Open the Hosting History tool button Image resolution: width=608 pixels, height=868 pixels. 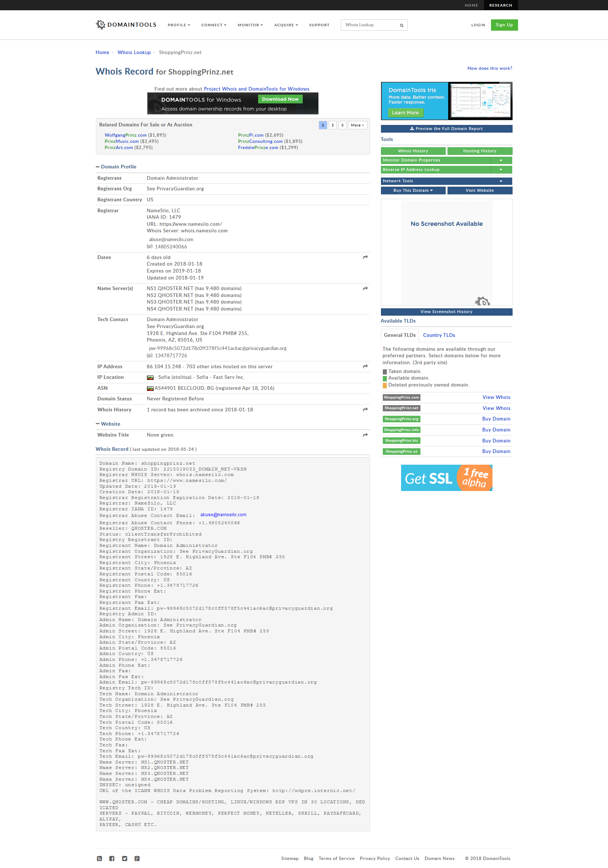click(480, 151)
